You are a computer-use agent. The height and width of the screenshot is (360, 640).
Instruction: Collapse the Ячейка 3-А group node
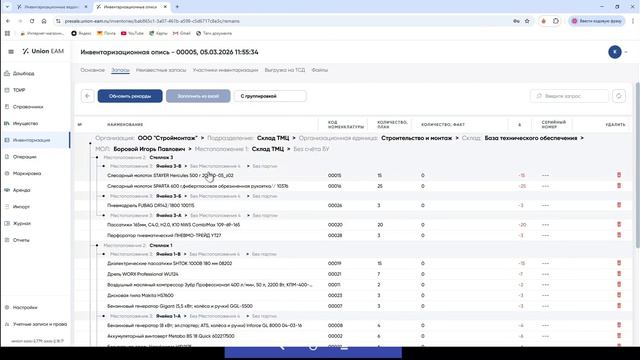coord(104,216)
